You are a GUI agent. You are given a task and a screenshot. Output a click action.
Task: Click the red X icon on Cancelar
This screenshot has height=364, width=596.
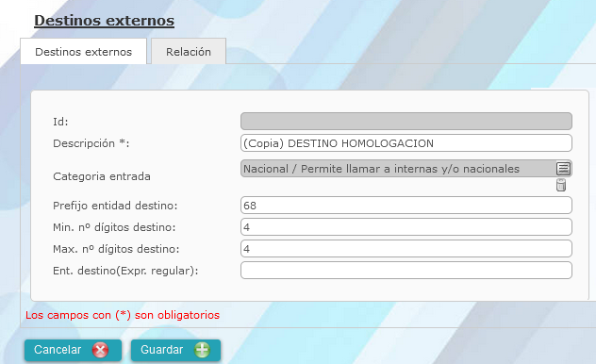[100, 350]
